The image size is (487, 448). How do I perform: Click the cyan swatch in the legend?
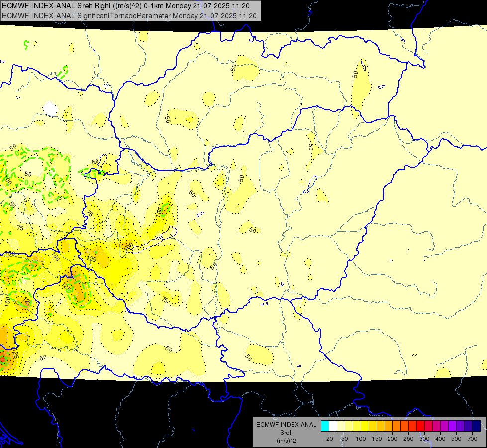pyautogui.click(x=325, y=426)
